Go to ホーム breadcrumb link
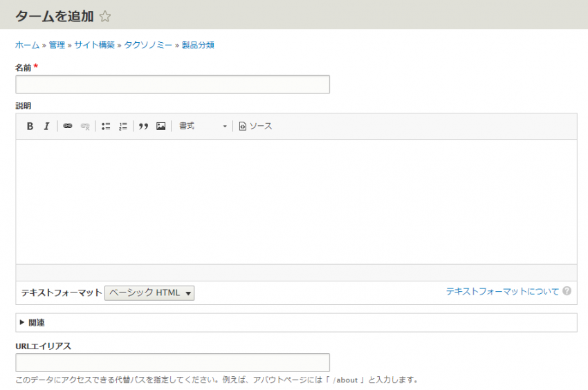Screen dimensions: 588x390 [x=27, y=45]
